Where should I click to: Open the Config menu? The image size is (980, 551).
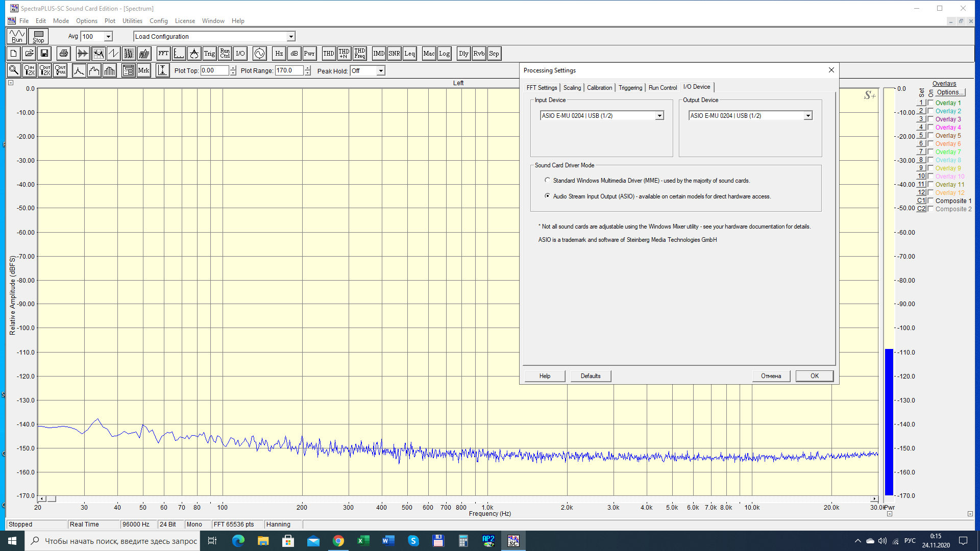(159, 21)
